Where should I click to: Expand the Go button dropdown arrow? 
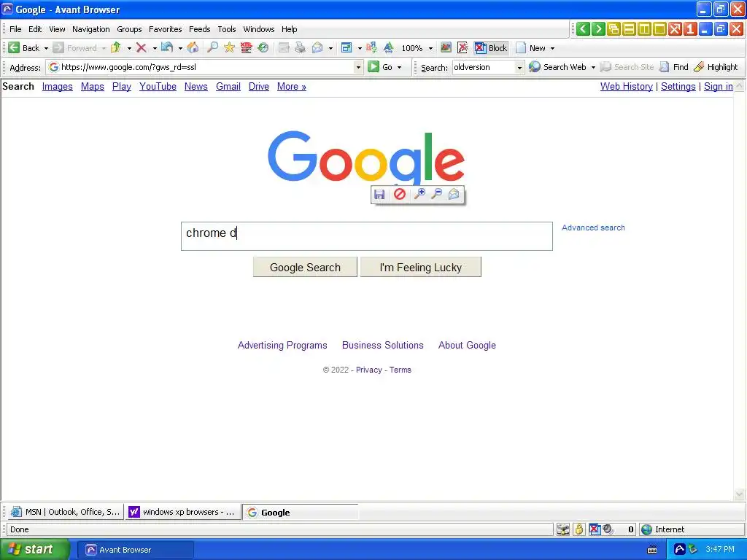point(399,68)
